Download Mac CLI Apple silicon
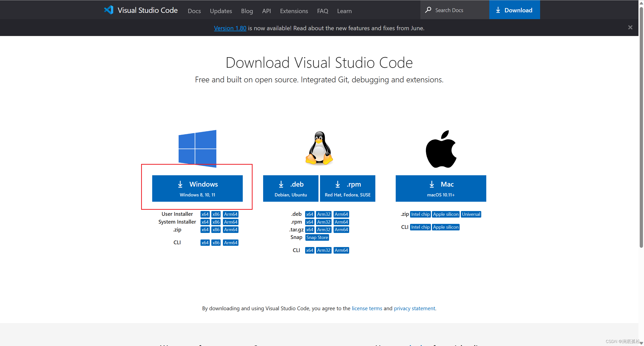This screenshot has height=346, width=644. coord(446,227)
